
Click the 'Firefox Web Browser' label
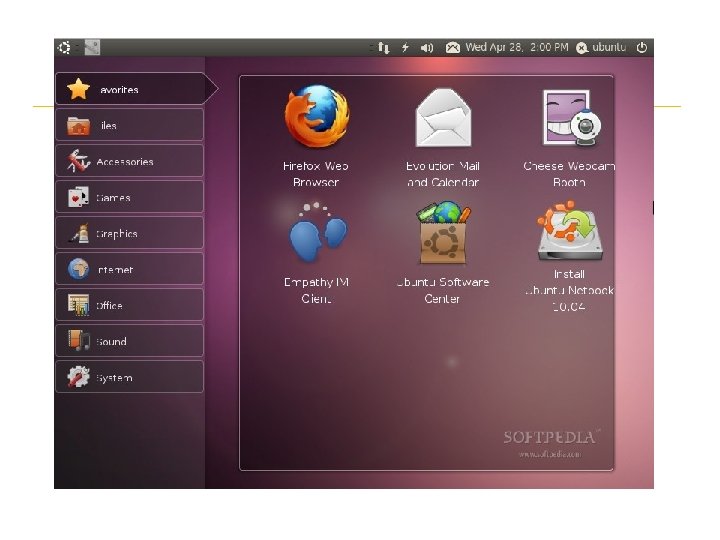[x=316, y=174]
